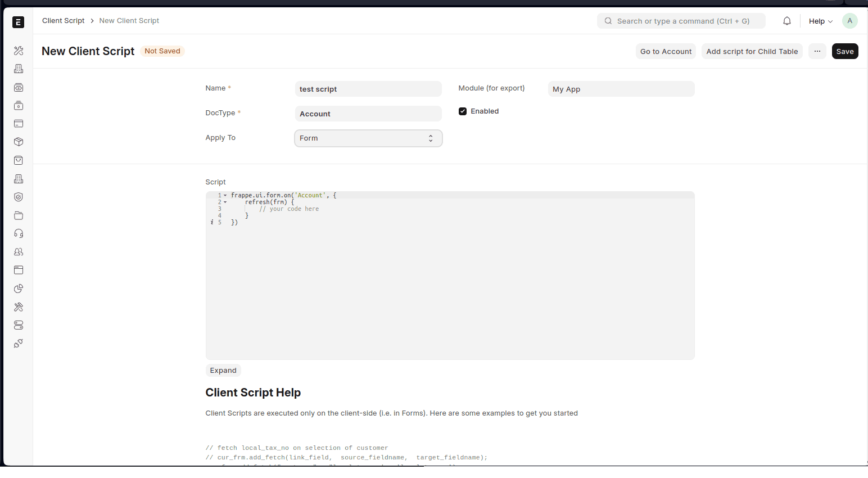
Task: Focus the search or command bar
Action: 681,21
